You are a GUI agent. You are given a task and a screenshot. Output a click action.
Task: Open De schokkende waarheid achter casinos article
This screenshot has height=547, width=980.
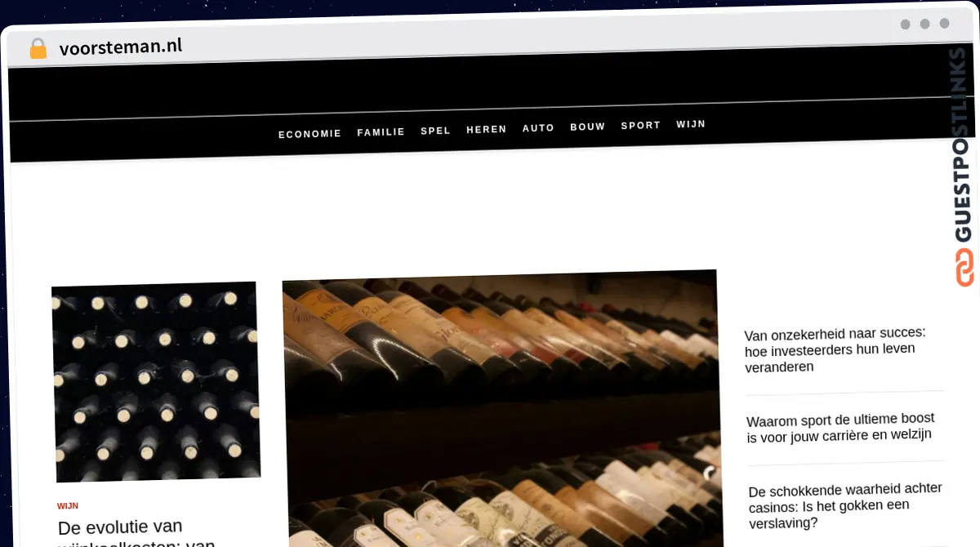click(846, 505)
